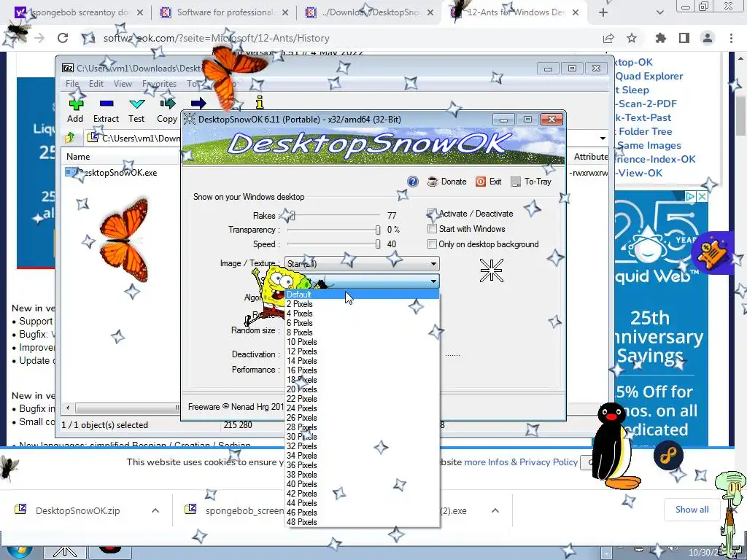The height and width of the screenshot is (560, 747).
Task: Click the Add button in 7-Zip toolbar
Action: tap(76, 111)
